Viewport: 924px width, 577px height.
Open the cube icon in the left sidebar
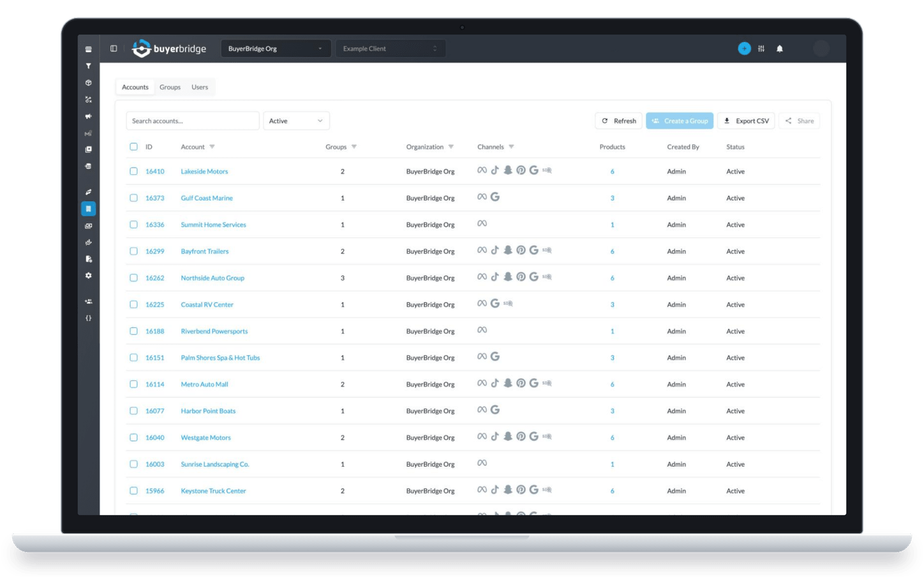click(88, 83)
